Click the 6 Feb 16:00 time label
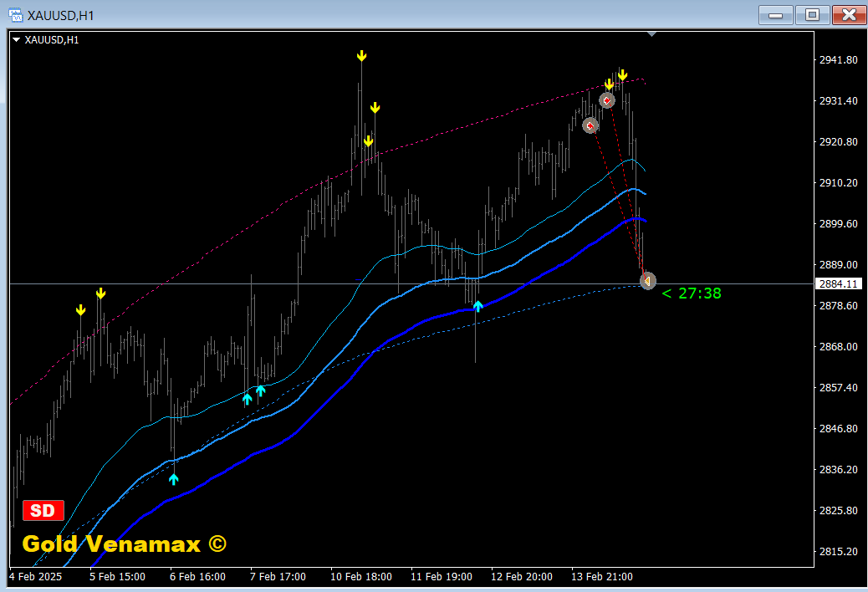The height and width of the screenshot is (592, 868). coord(197,576)
